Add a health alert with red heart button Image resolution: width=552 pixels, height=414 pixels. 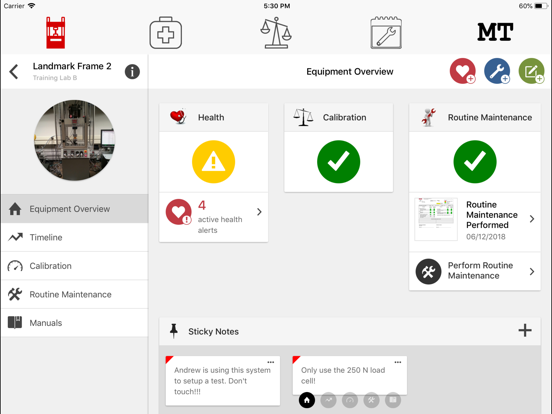point(463,71)
